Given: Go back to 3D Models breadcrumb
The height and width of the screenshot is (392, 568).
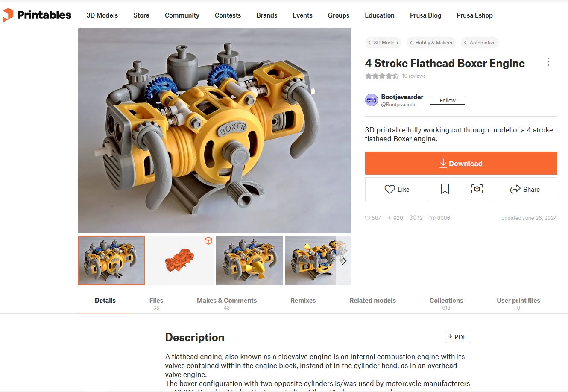Looking at the screenshot, I should point(383,43).
